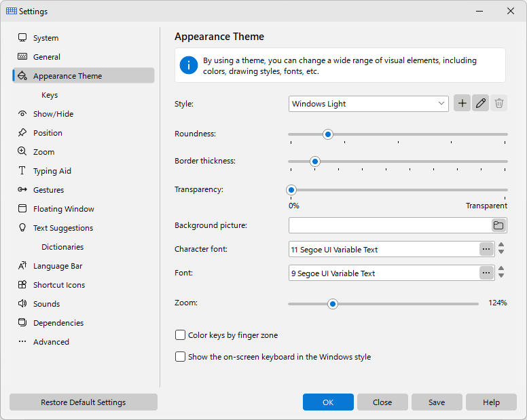
Task: Minimize the Settings window
Action: pos(479,11)
